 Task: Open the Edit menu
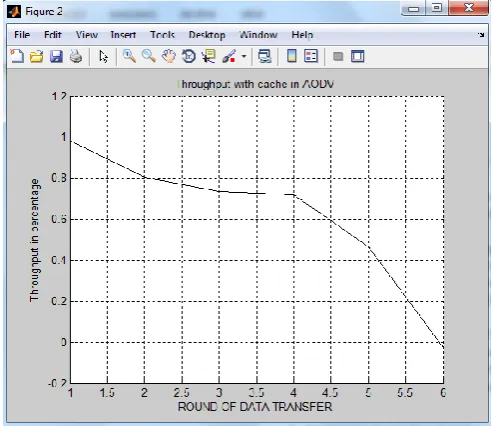[x=53, y=35]
